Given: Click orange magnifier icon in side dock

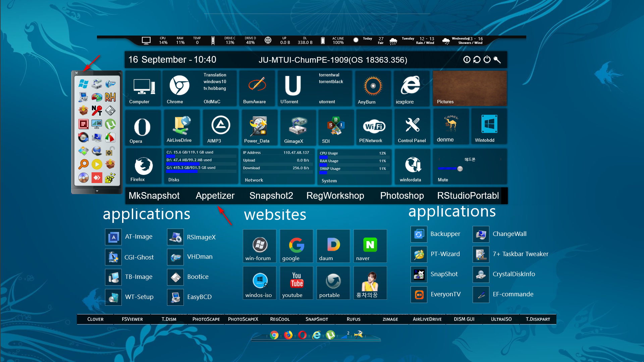Looking at the screenshot, I should tap(83, 164).
